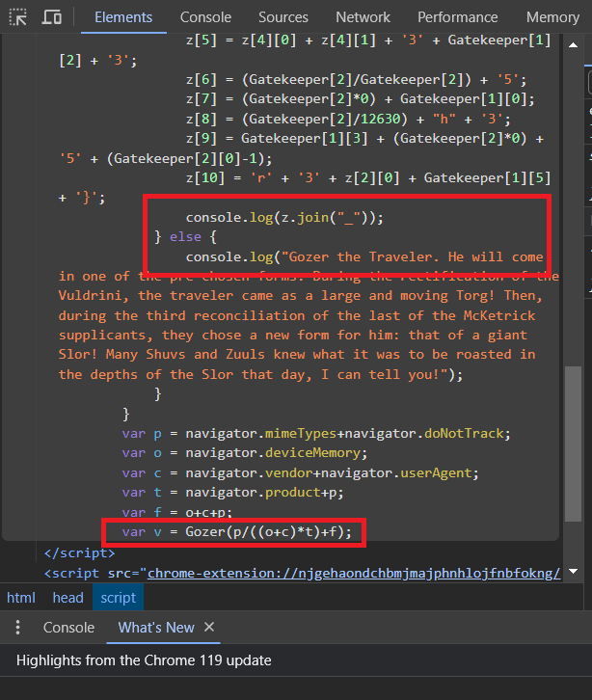The width and height of the screenshot is (592, 700).
Task: Click the 'Gozer the Traveler' string text
Action: (361, 256)
